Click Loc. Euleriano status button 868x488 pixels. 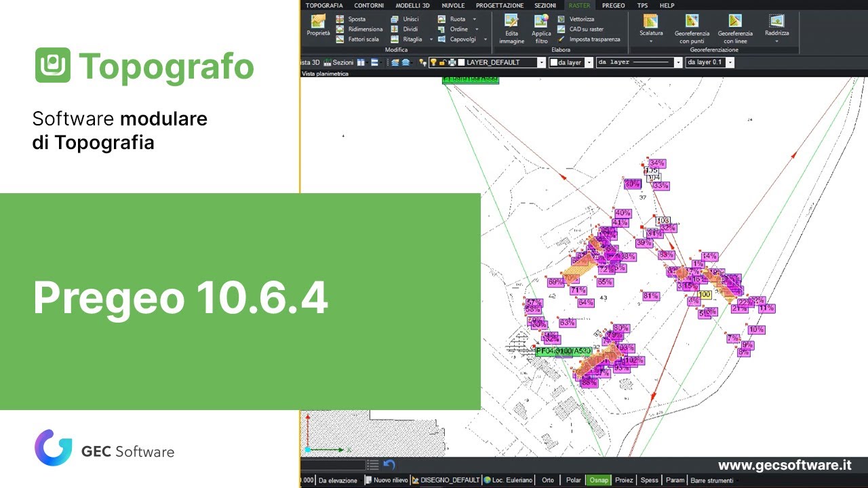coord(508,480)
